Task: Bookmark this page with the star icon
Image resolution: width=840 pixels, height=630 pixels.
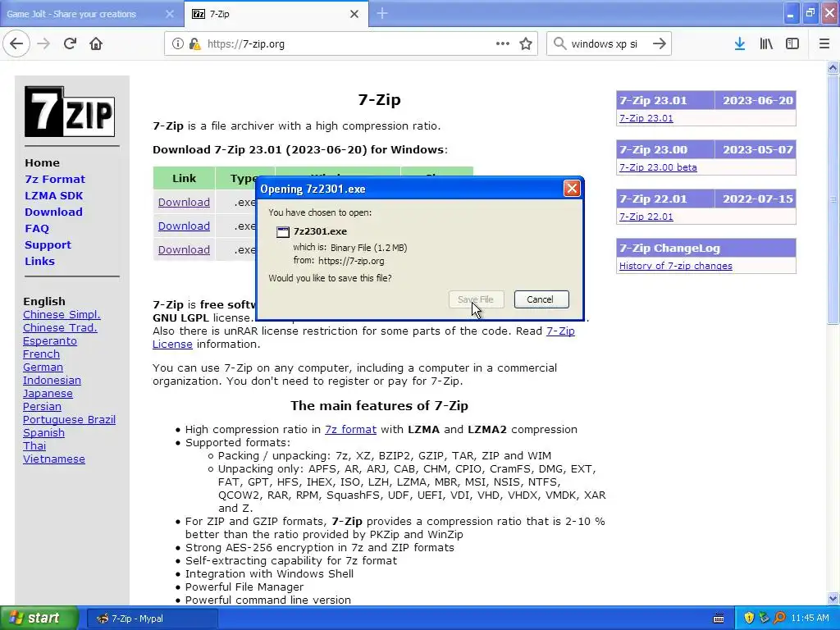Action: [526, 43]
